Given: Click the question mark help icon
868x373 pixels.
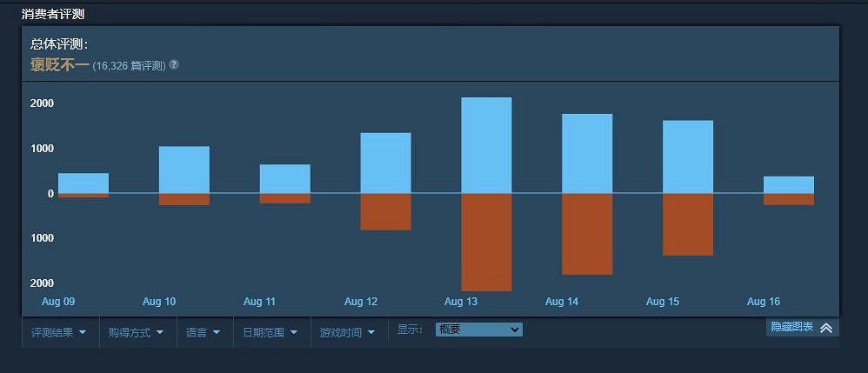Looking at the screenshot, I should pos(174,65).
